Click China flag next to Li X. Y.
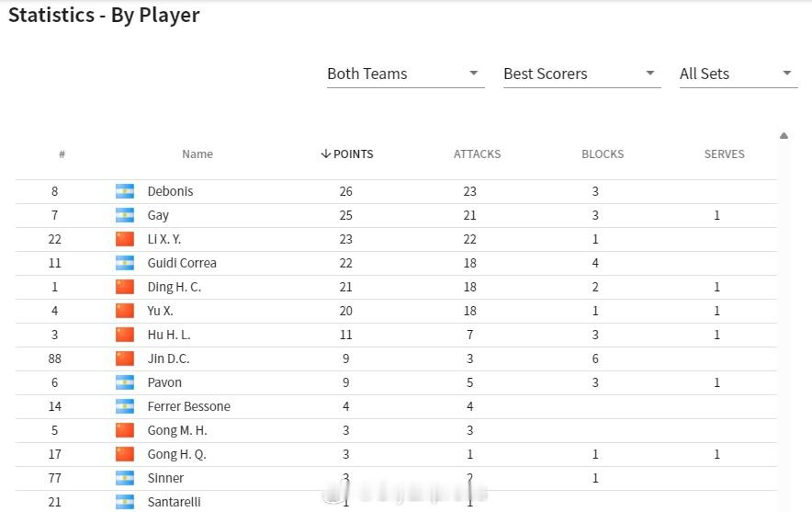The width and height of the screenshot is (812, 512). (125, 239)
